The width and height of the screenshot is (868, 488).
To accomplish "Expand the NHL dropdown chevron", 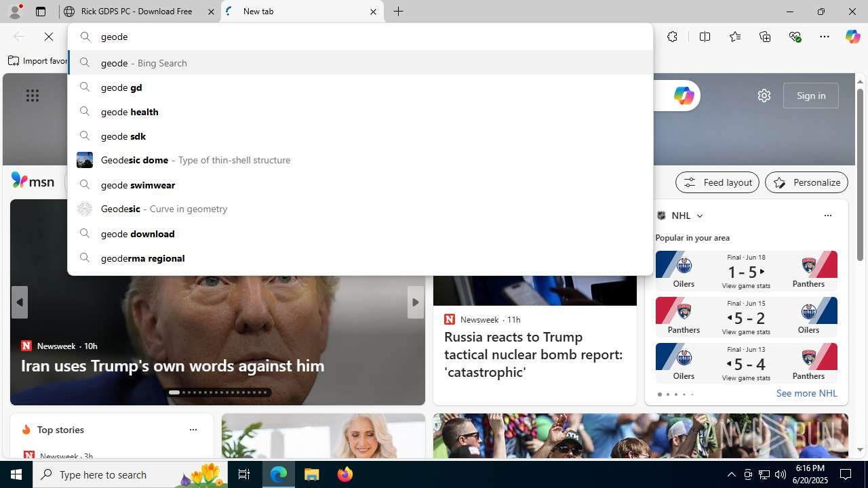I will click(699, 216).
